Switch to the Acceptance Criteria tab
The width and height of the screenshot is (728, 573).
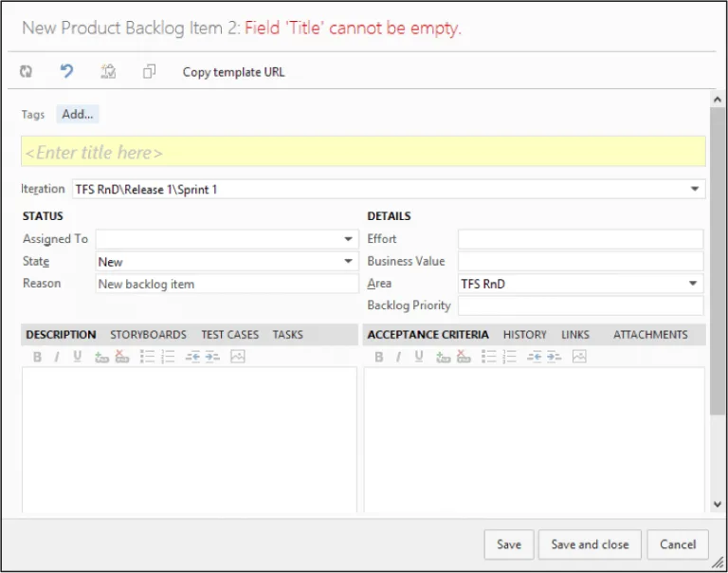(428, 335)
